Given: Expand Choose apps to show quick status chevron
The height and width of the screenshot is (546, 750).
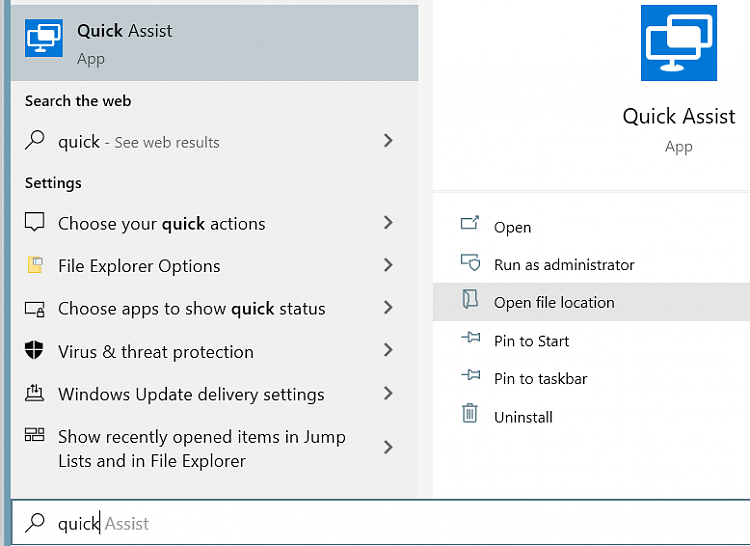Looking at the screenshot, I should [388, 307].
